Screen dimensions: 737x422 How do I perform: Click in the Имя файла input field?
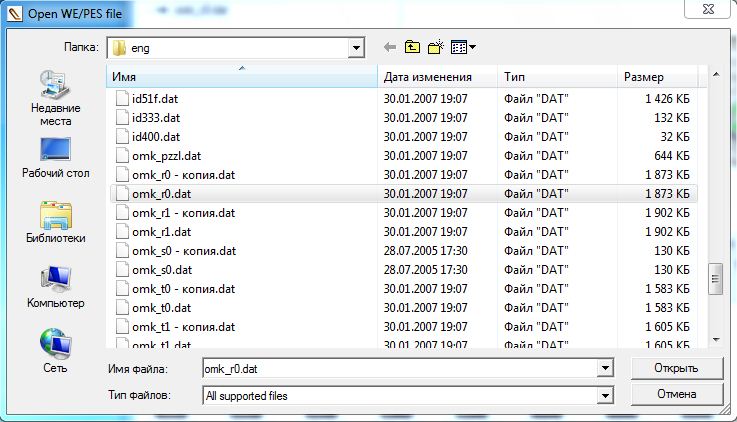[400, 368]
